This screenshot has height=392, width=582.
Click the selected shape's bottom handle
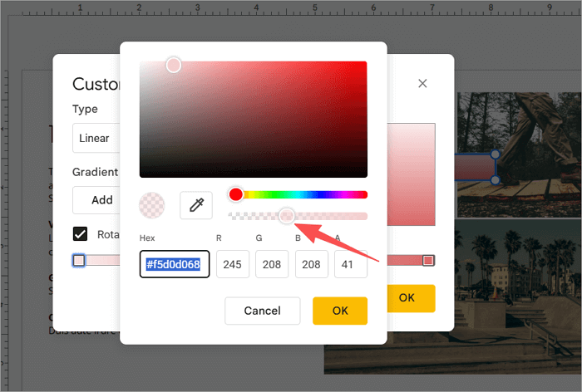[496, 180]
